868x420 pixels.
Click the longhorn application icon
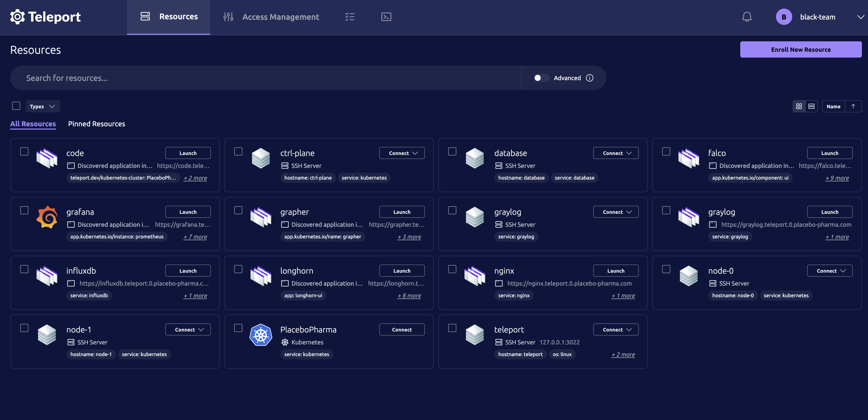click(x=261, y=276)
